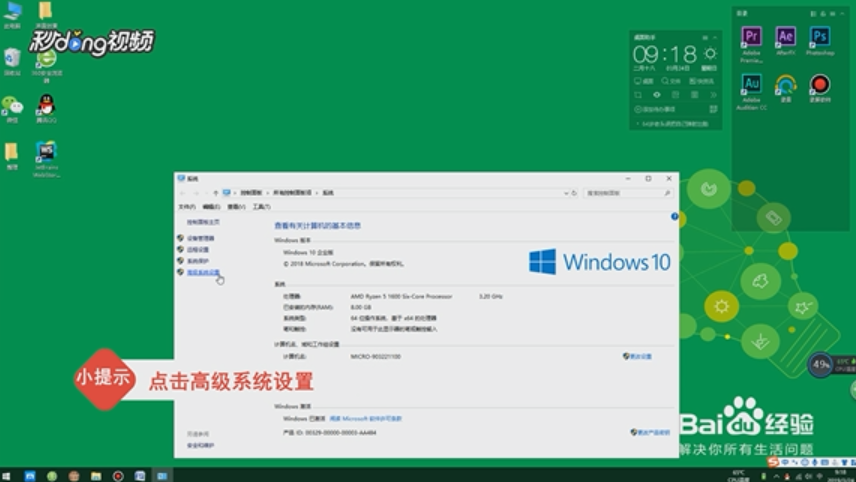Click All Control Panel Items breadcrumb
Image resolution: width=856 pixels, height=482 pixels.
pos(292,193)
